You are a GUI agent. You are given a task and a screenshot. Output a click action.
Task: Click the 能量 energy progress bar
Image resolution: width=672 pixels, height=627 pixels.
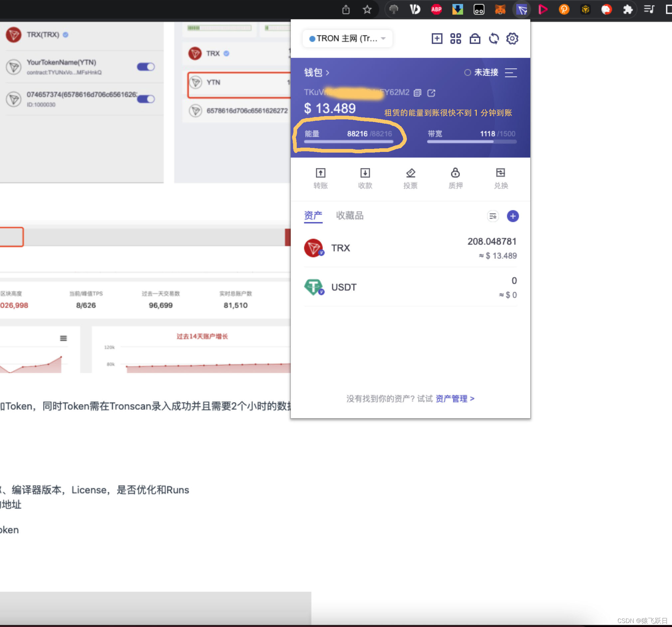(x=349, y=142)
